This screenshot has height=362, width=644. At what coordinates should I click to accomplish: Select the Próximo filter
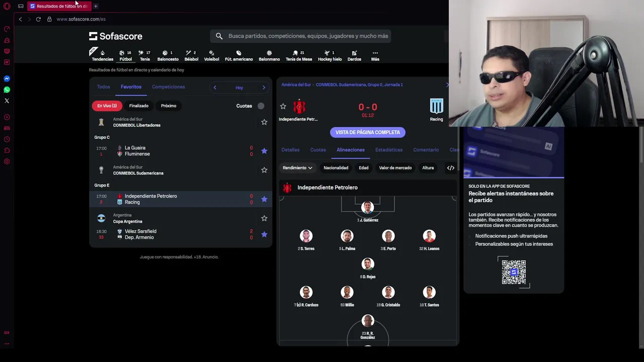(169, 106)
